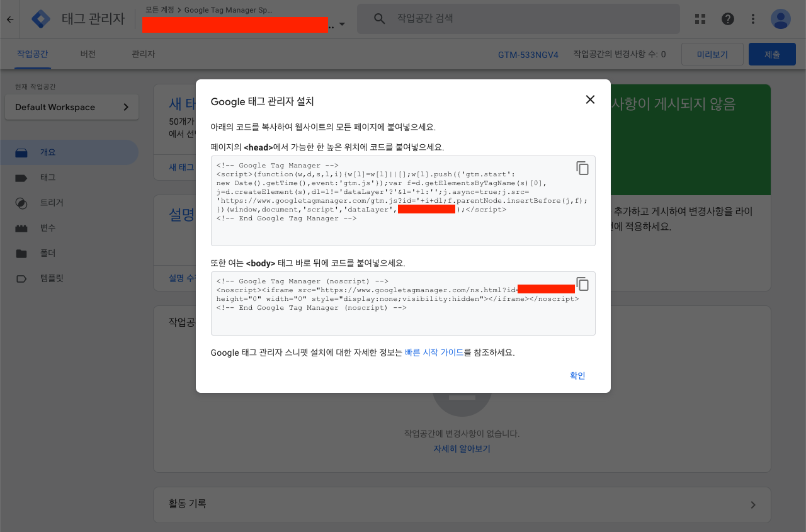The height and width of the screenshot is (532, 806).
Task: Expand the 활동 기록 chevron
Action: point(753,504)
